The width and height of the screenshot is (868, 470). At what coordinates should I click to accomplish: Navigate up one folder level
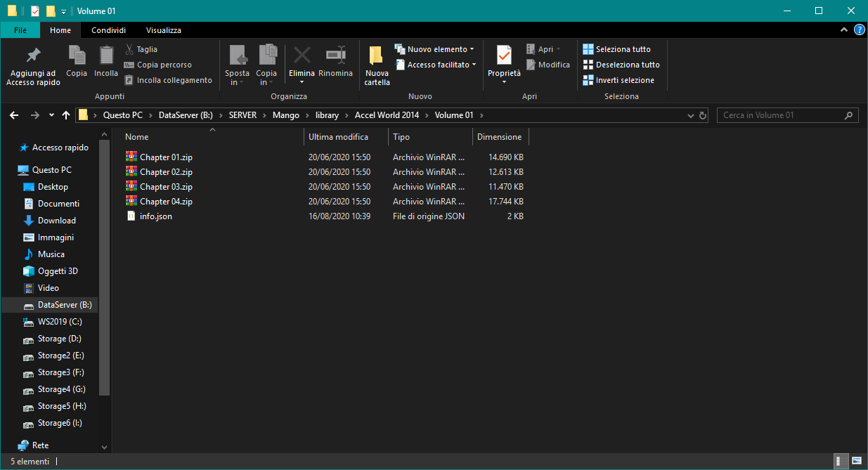coord(66,115)
